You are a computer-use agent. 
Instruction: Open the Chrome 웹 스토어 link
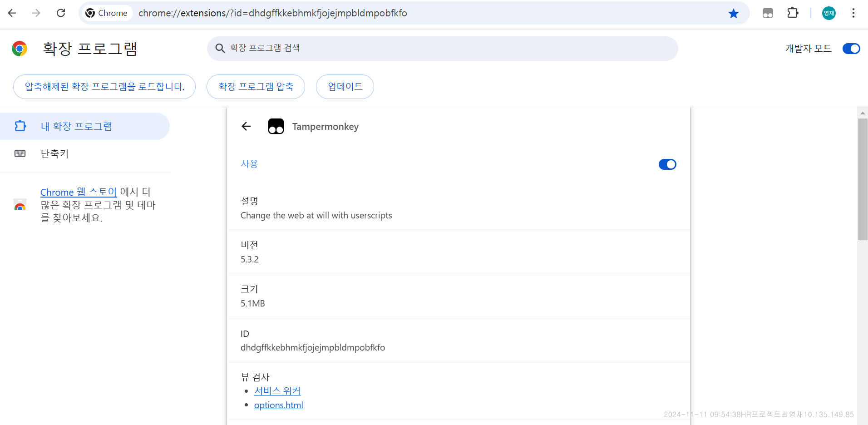point(79,192)
